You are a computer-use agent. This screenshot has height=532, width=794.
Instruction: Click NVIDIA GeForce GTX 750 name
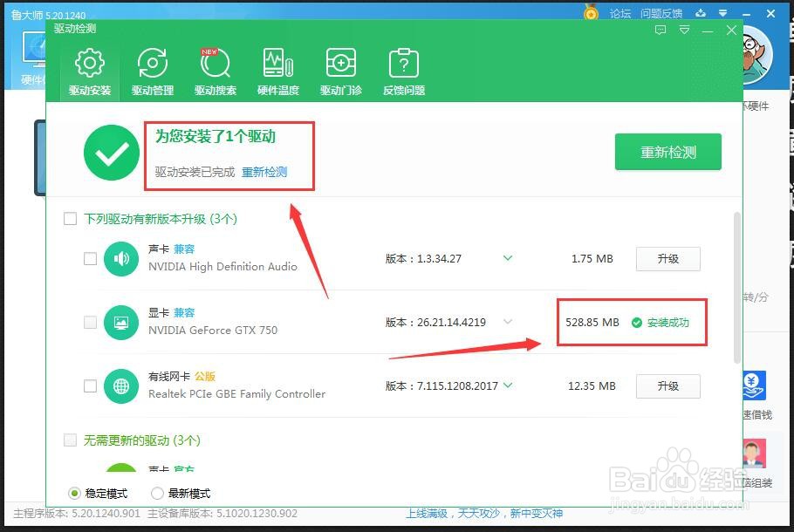pos(213,331)
